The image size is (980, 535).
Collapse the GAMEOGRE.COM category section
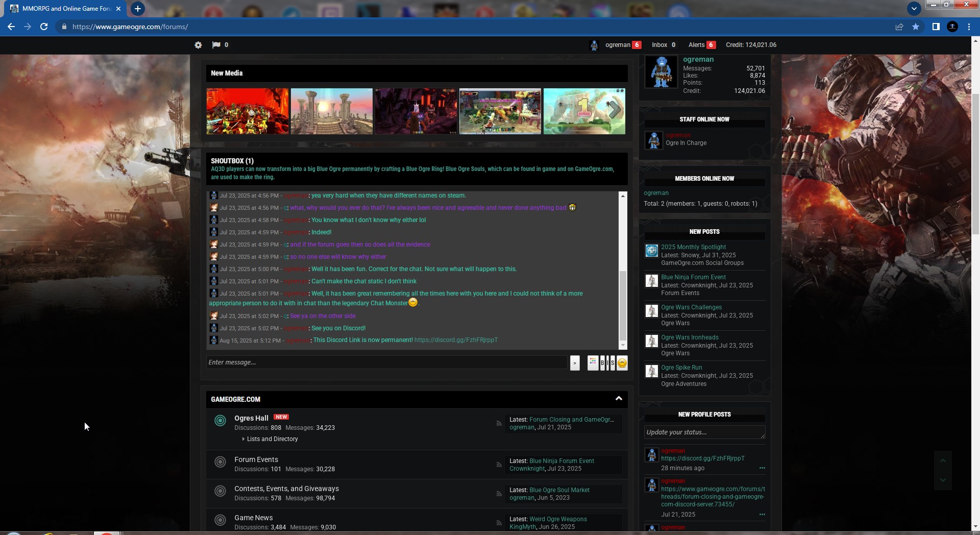pyautogui.click(x=619, y=399)
